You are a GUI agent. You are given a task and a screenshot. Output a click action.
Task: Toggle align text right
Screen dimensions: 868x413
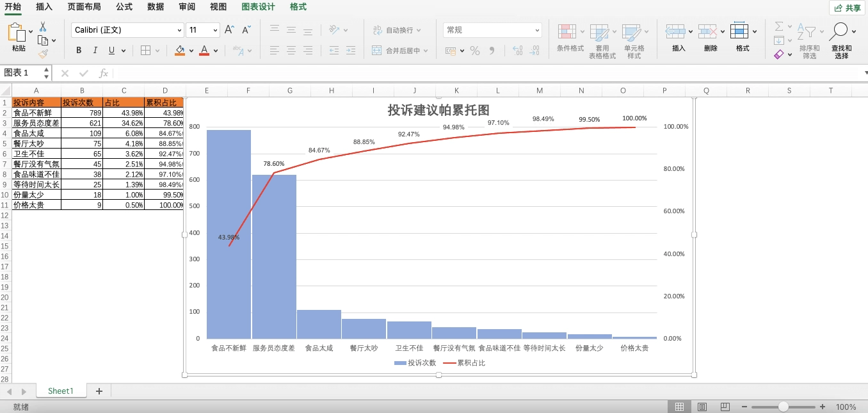pyautogui.click(x=308, y=51)
